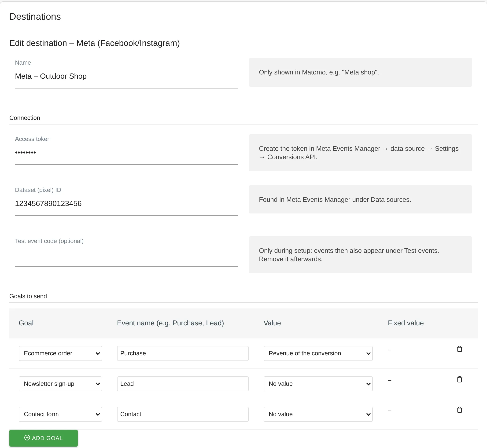Click the Access token label
The image size is (487, 448).
pyautogui.click(x=33, y=139)
